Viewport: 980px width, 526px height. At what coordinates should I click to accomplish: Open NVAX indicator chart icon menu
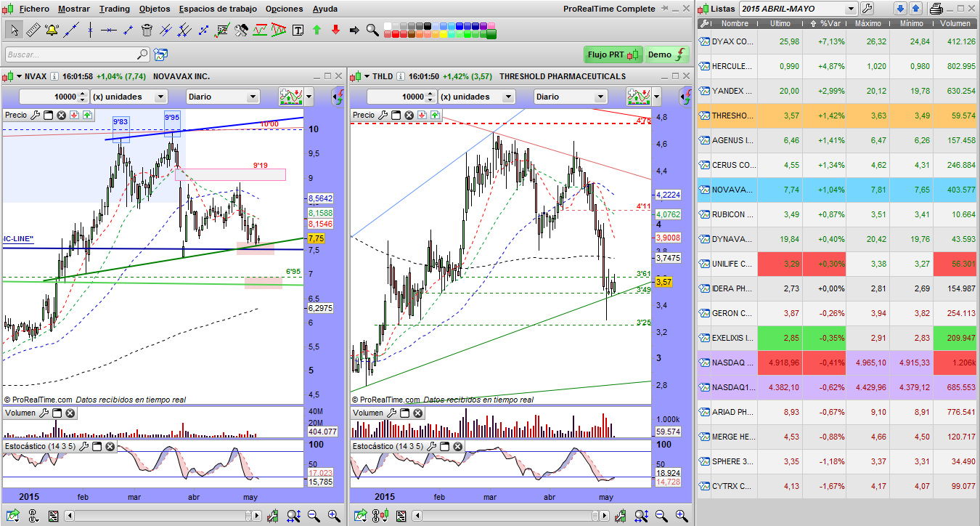pyautogui.click(x=292, y=97)
